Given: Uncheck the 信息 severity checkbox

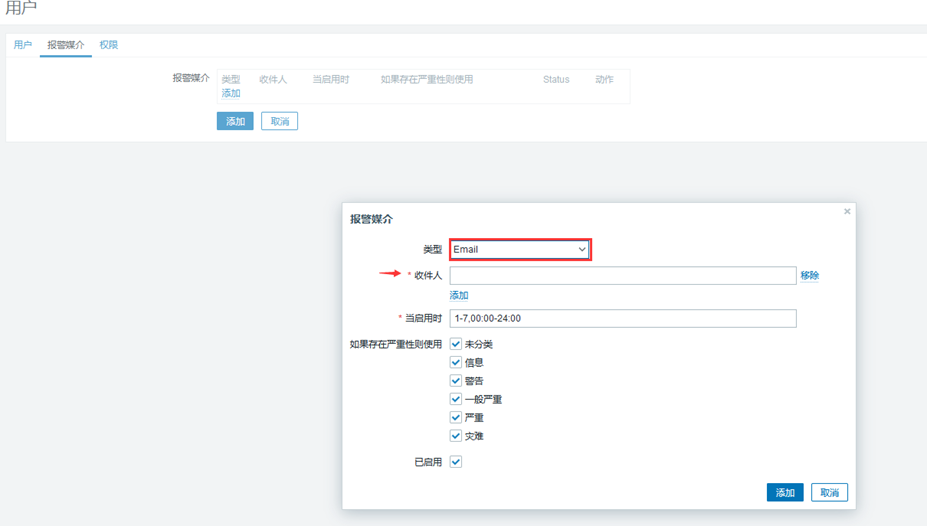Looking at the screenshot, I should pyautogui.click(x=456, y=362).
